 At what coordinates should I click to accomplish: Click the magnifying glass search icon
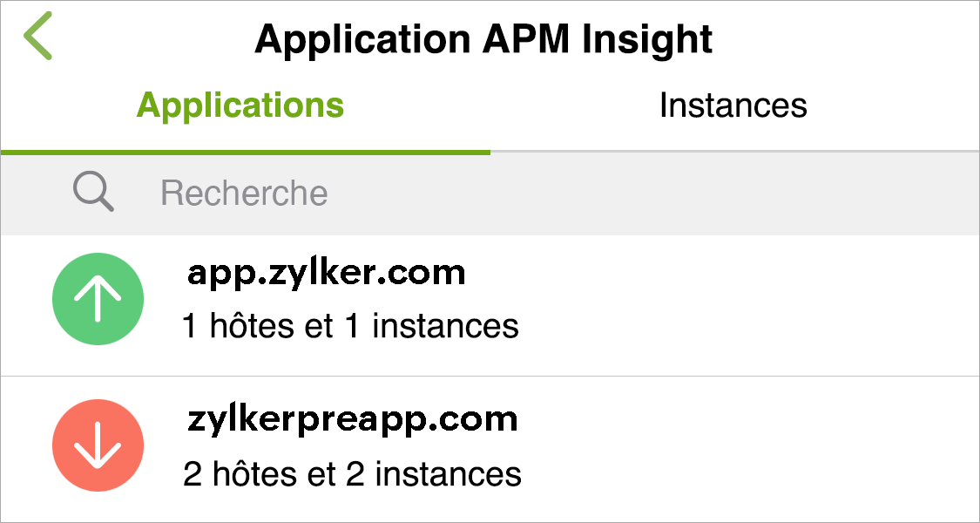(93, 192)
